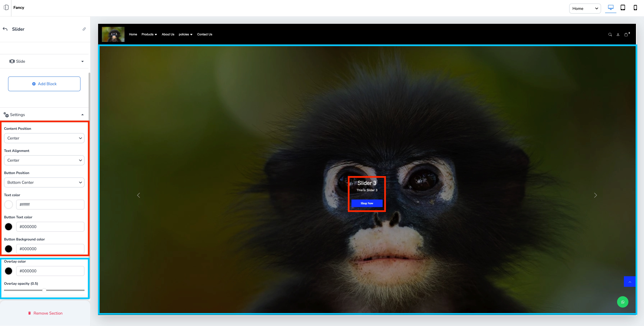Open the Button Text color swatch

(9, 227)
